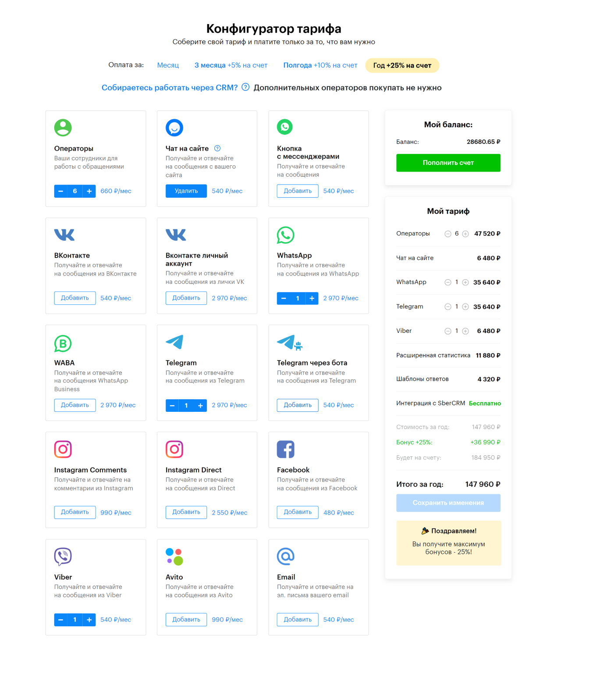Viewport: 596px width, 700px height.
Task: Click the WABA business logo icon
Action: pos(63,343)
